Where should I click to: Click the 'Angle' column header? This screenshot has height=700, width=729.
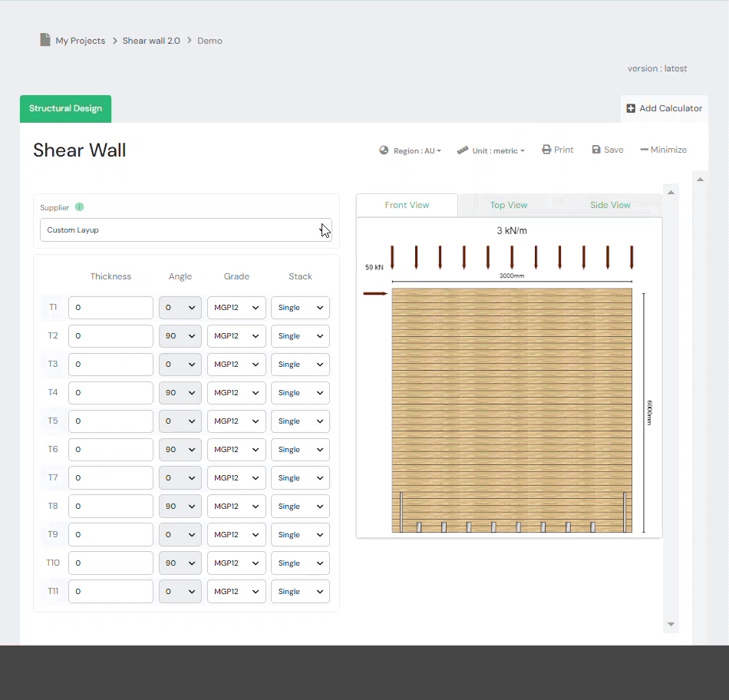click(x=180, y=276)
